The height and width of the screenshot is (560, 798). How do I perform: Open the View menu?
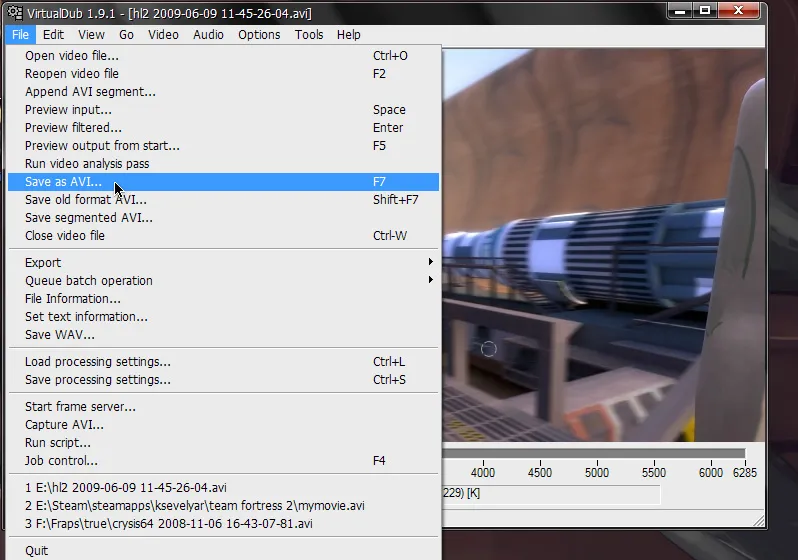pos(92,35)
